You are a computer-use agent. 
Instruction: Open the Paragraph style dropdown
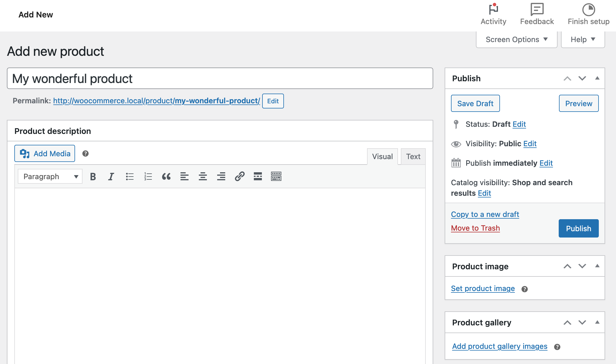pos(49,176)
